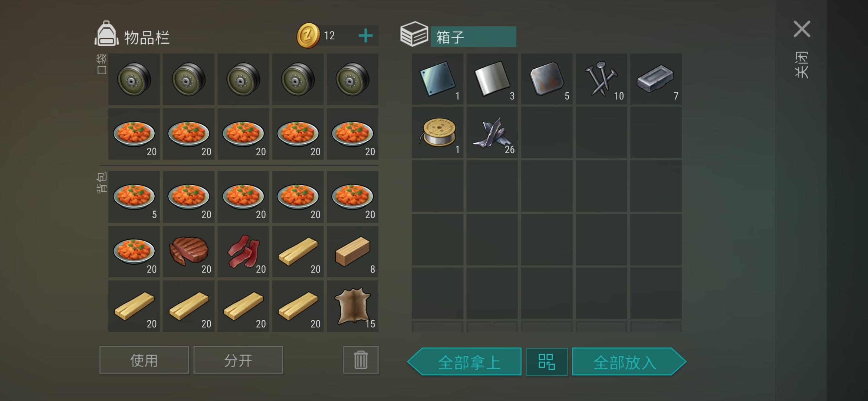Click the 分开 split button
Viewport: 868px width, 401px height.
tap(238, 360)
